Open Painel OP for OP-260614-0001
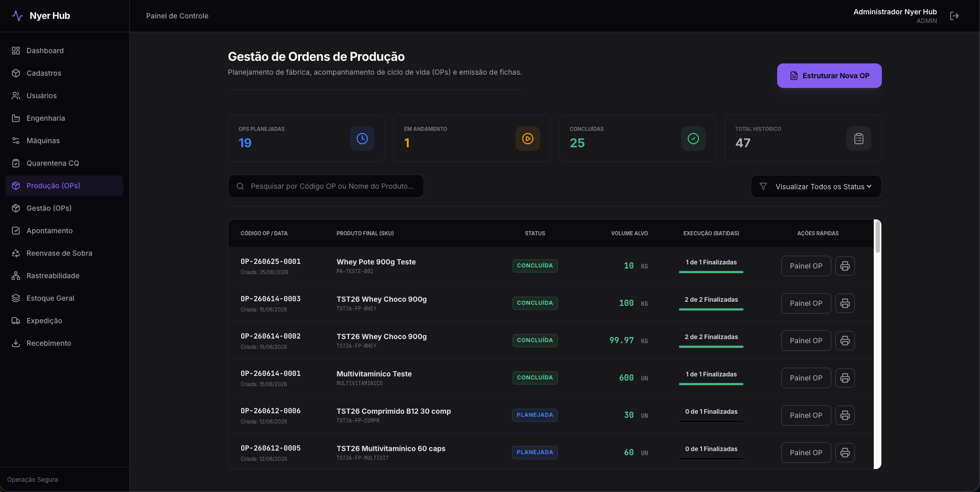The image size is (980, 492). click(x=806, y=378)
